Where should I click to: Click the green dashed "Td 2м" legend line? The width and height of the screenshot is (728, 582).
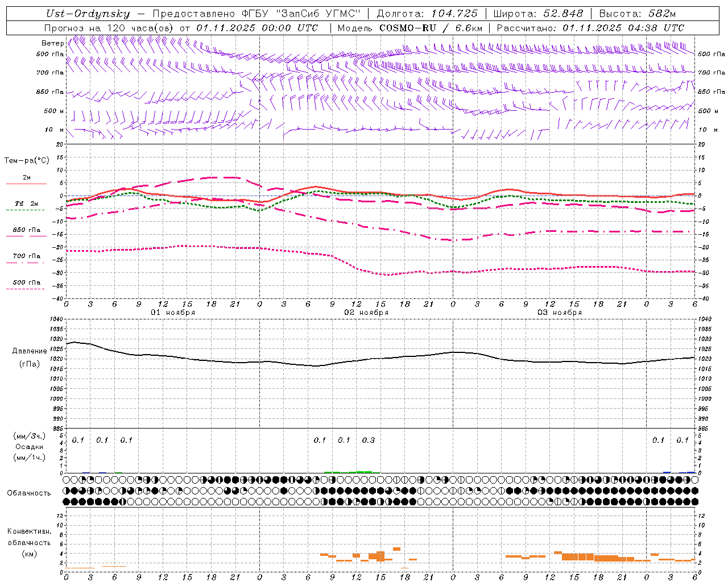tap(26, 210)
